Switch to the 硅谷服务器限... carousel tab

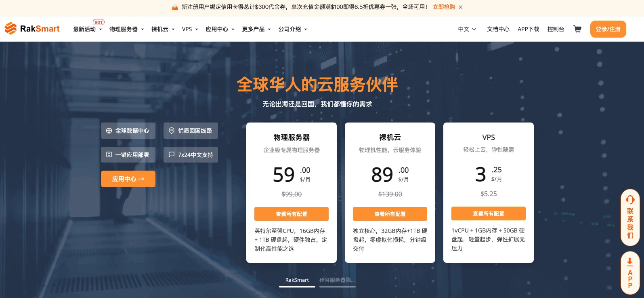tap(337, 281)
